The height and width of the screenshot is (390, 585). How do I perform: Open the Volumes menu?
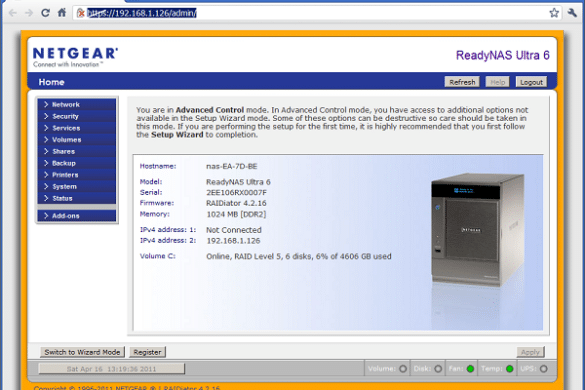[77, 140]
